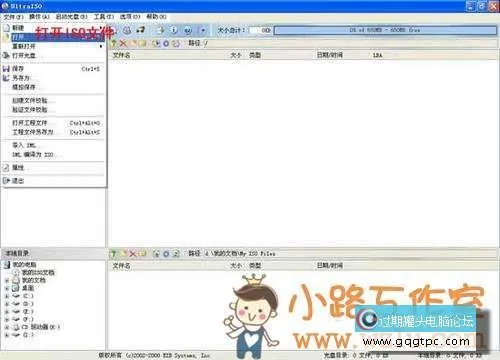The height and width of the screenshot is (360, 500).
Task: Click the red X delete icon in local pane toolbar
Action: (133, 254)
